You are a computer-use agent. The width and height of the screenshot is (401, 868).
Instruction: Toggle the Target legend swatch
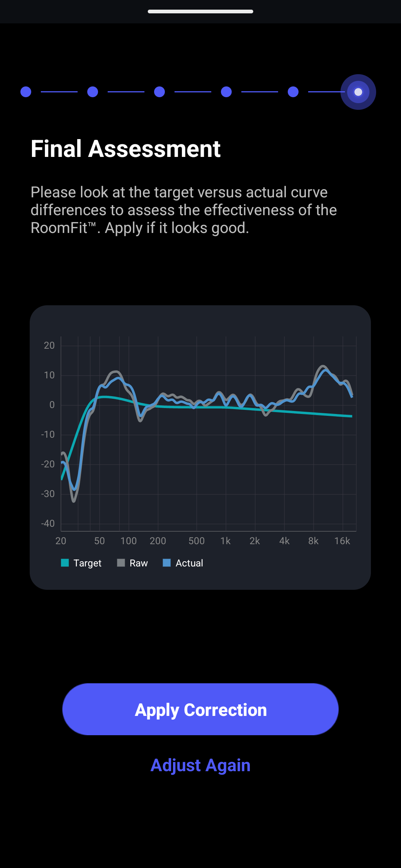pyautogui.click(x=65, y=563)
